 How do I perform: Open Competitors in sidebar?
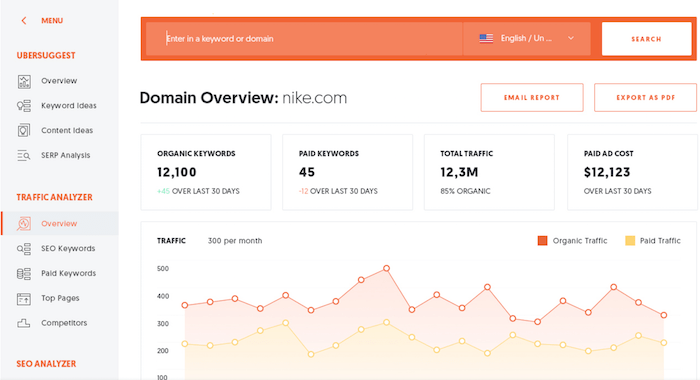click(64, 323)
